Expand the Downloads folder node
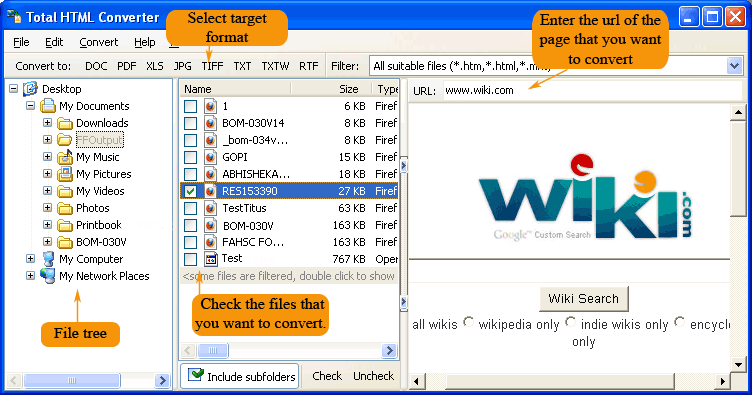 pos(47,123)
